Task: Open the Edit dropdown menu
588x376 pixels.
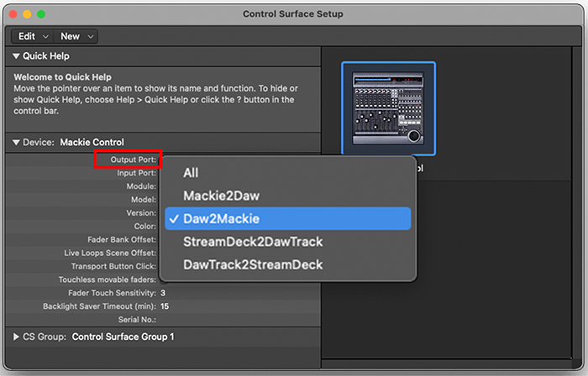Action: coord(33,36)
